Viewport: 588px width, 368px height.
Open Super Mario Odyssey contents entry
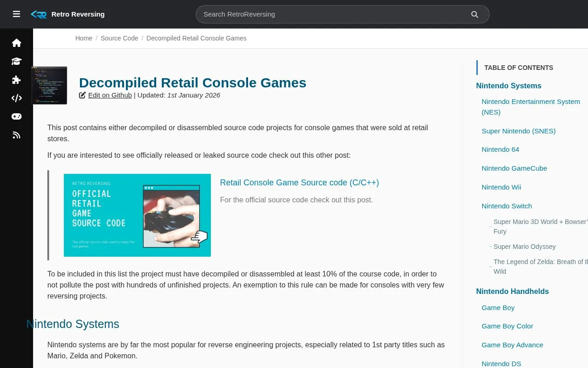[x=525, y=247]
